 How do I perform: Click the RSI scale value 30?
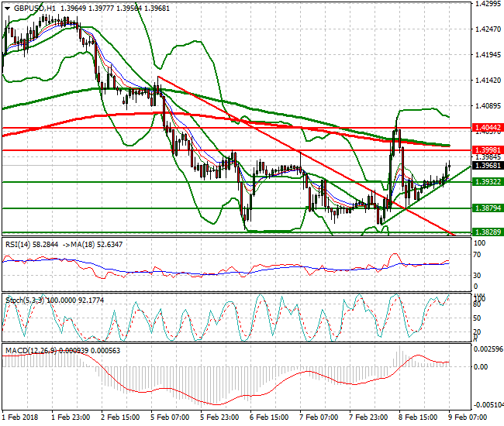478,276
